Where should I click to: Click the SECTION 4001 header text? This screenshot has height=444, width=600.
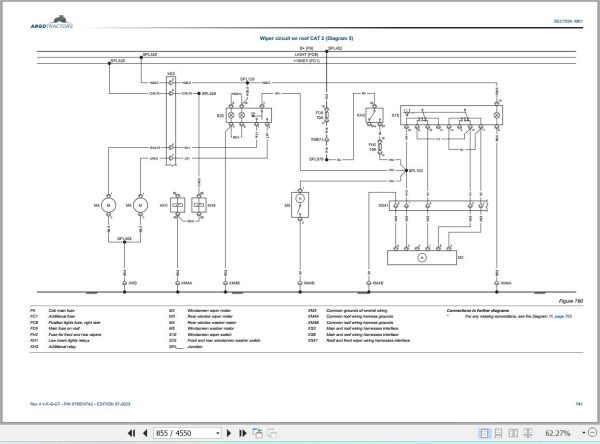(x=568, y=21)
